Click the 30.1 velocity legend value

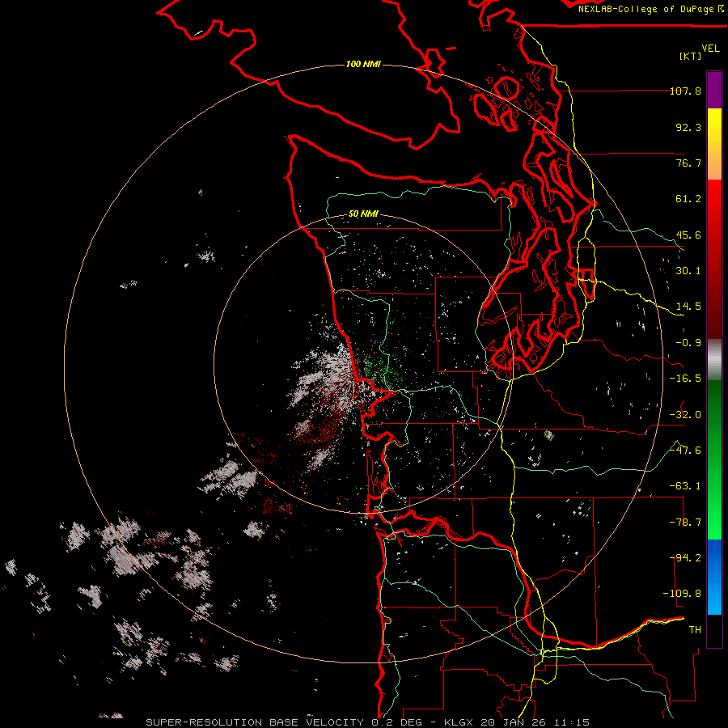(x=688, y=271)
